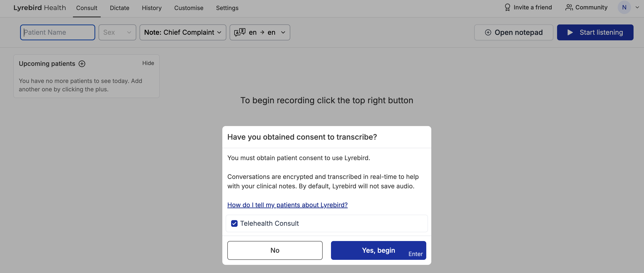Click the Patient Name input field

point(57,32)
